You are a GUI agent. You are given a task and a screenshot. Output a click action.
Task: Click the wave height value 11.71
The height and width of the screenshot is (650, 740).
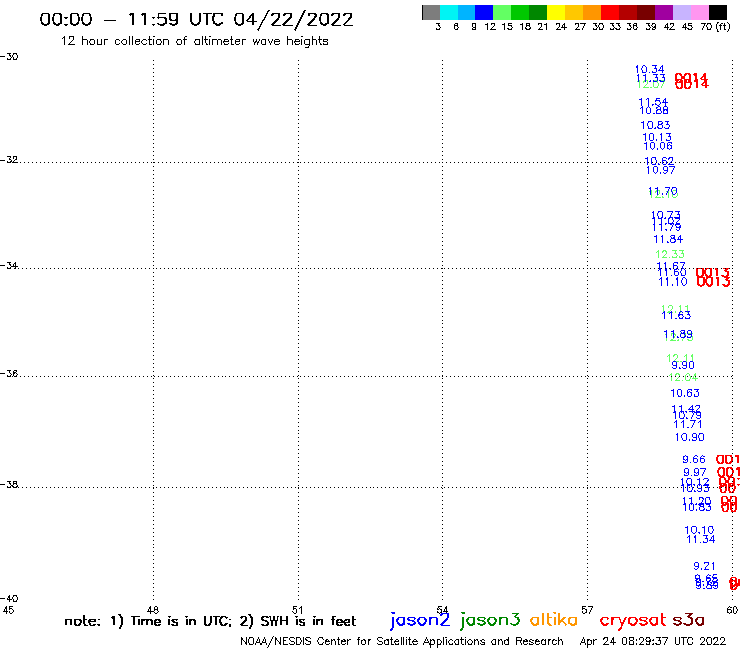pyautogui.click(x=688, y=424)
